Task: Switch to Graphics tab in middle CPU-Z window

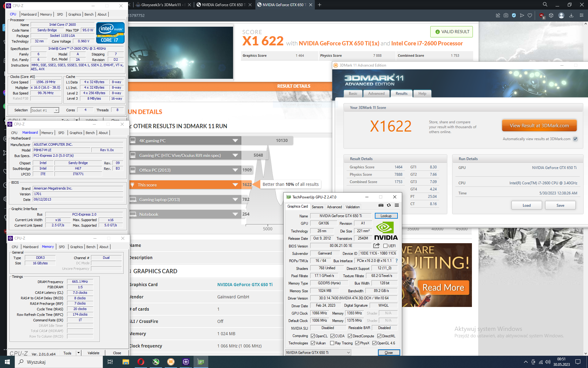Action: click(x=76, y=133)
